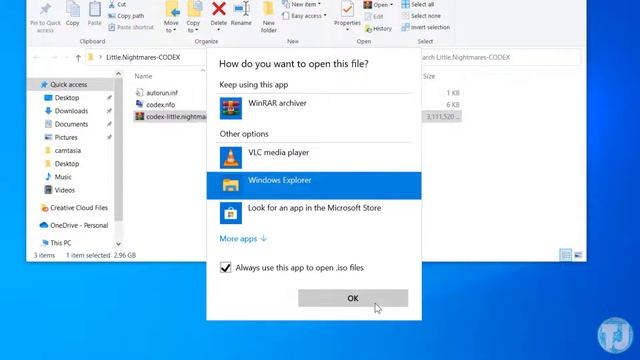Open the New item dropdown
This screenshot has height=360, width=640.
point(301,4)
